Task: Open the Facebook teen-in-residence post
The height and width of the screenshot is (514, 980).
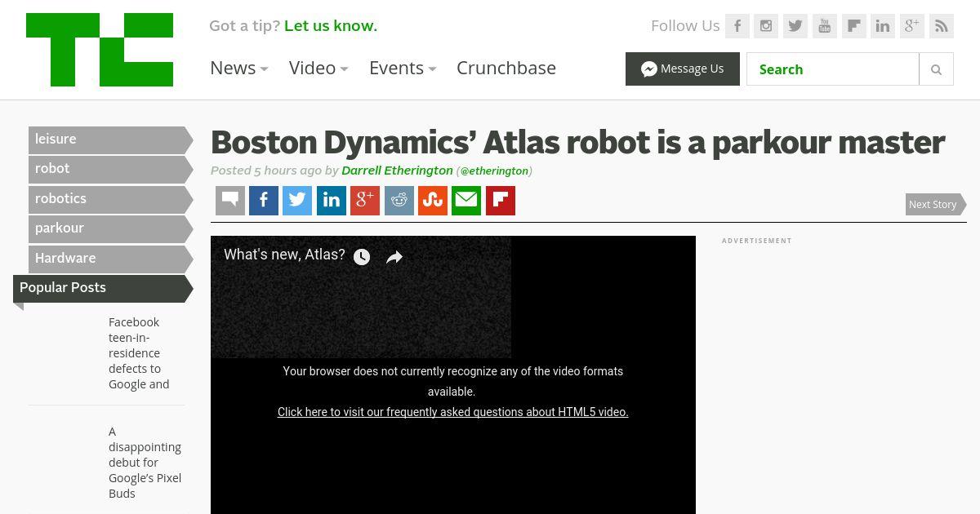Action: pos(140,353)
